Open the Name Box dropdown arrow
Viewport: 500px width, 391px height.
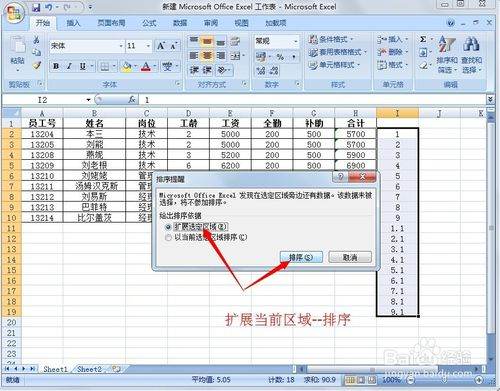pyautogui.click(x=88, y=100)
